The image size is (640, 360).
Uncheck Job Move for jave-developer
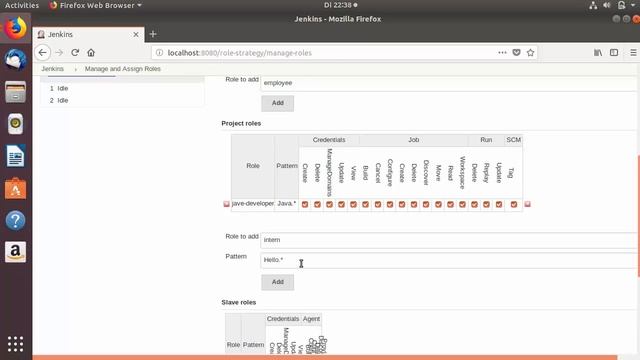click(x=438, y=204)
